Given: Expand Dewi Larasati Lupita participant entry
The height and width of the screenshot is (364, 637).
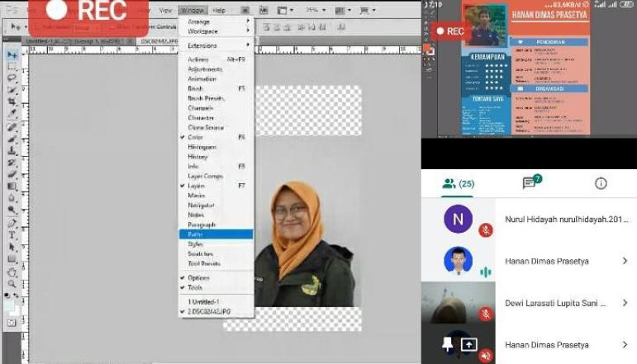Looking at the screenshot, I should (x=625, y=303).
